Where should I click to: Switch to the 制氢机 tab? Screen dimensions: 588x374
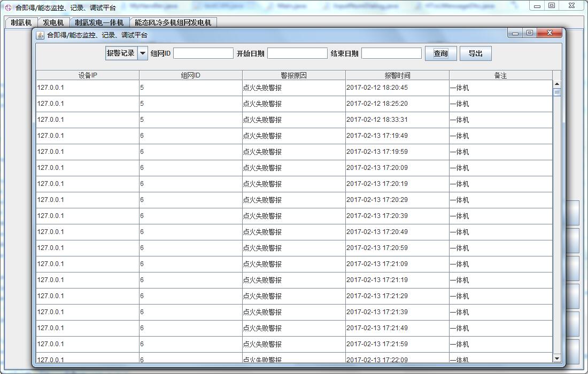21,22
